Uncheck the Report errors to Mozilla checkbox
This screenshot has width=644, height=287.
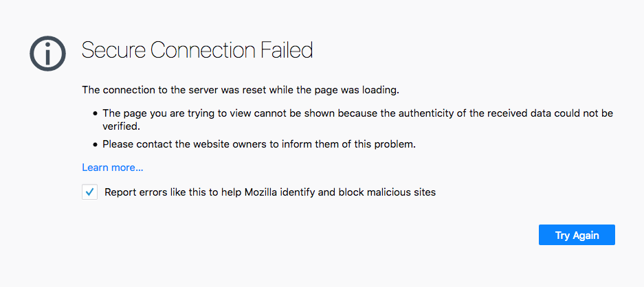click(89, 192)
